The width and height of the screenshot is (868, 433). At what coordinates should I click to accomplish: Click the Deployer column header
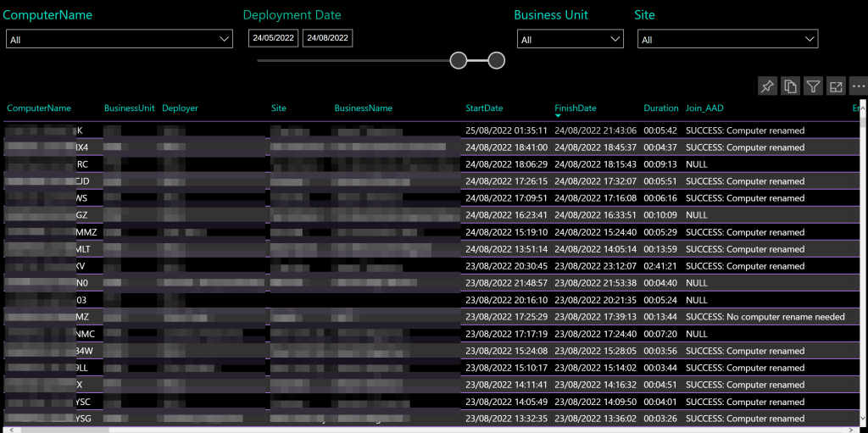180,108
